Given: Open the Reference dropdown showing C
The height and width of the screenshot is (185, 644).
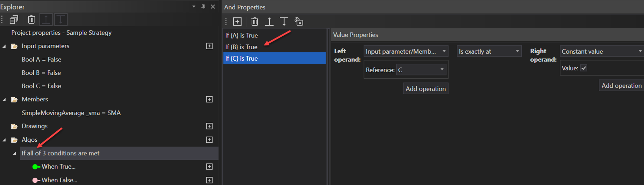Looking at the screenshot, I should (421, 70).
